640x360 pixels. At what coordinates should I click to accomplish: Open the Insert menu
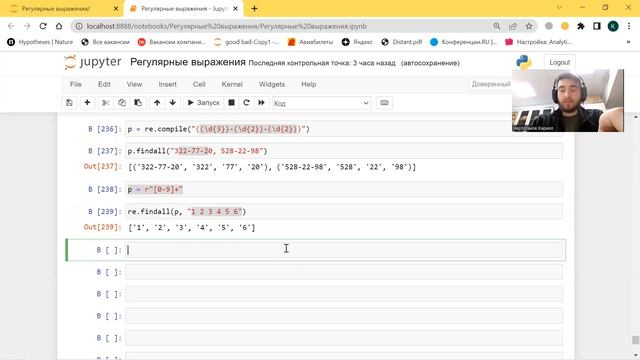168,84
